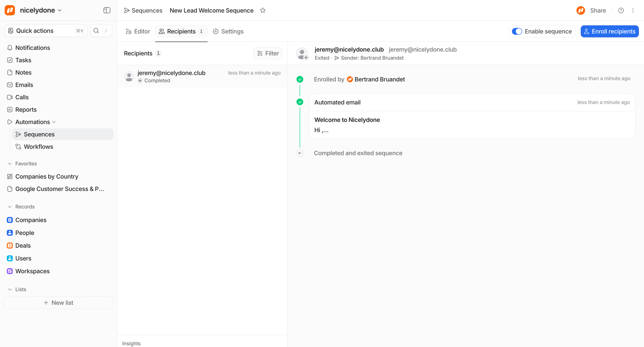Viewport: 644px width, 347px height.
Task: Open Companies by Country favorite
Action: click(x=59, y=176)
